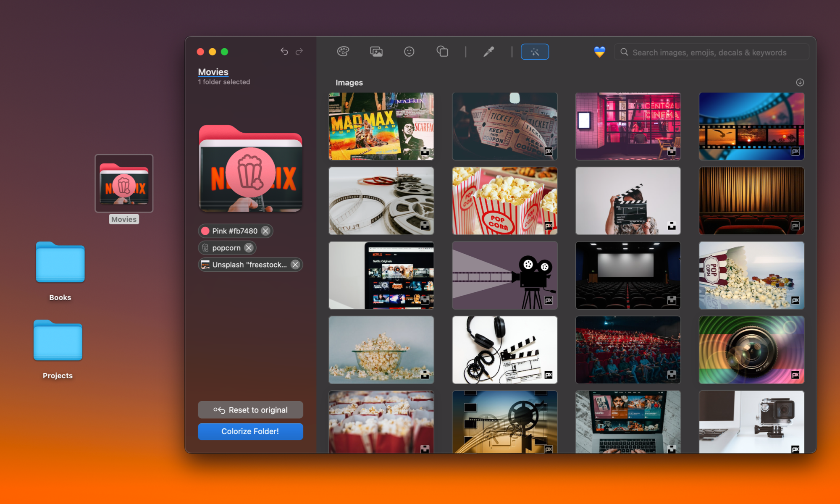The height and width of the screenshot is (504, 840).
Task: Select the popcorn glass bowl image
Action: coord(381,350)
